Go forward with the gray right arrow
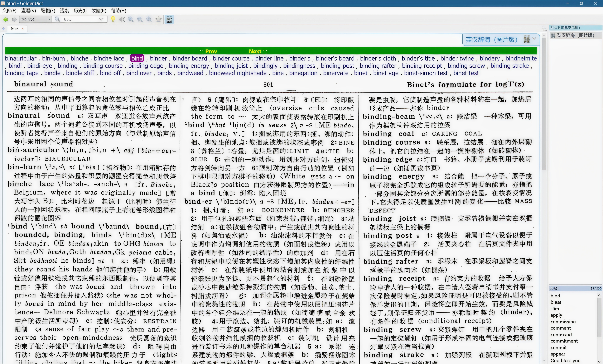Screen dimensions: 603x364 pyautogui.click(x=14, y=19)
